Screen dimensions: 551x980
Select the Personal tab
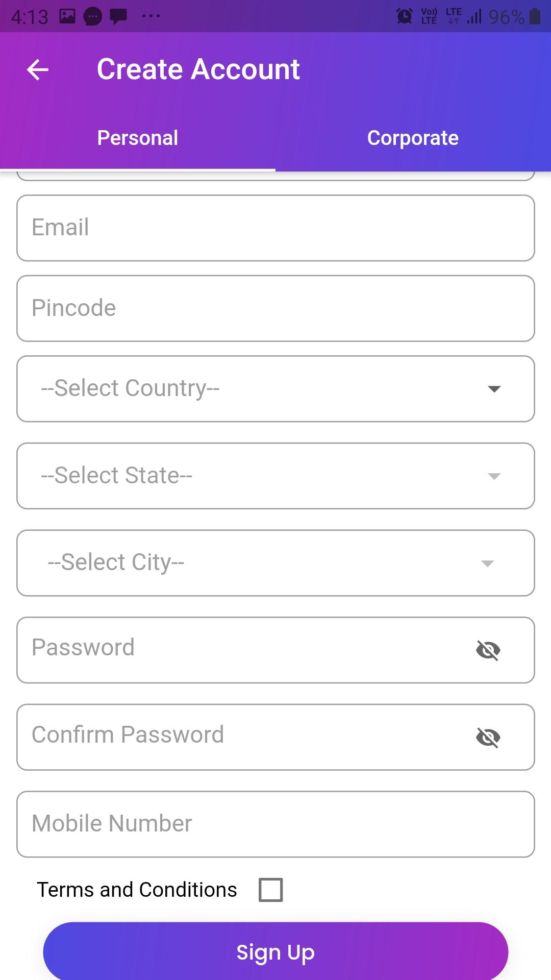pos(138,138)
